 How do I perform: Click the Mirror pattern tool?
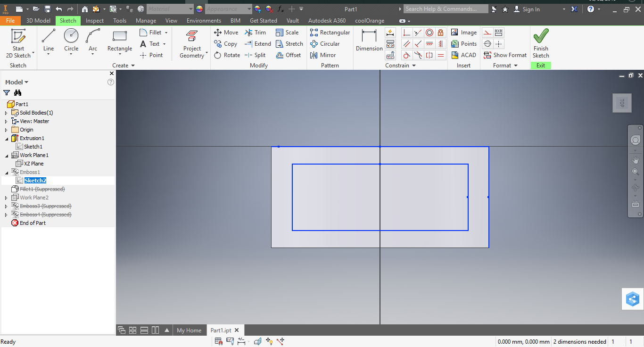(323, 55)
